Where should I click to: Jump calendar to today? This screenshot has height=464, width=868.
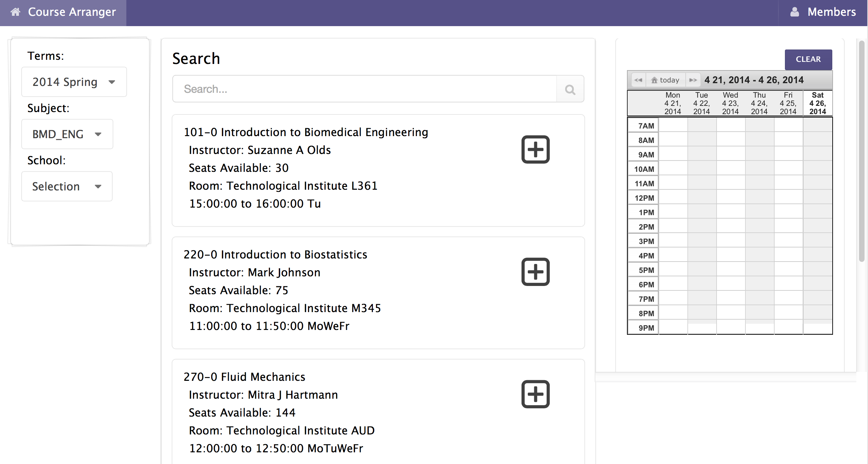click(666, 80)
